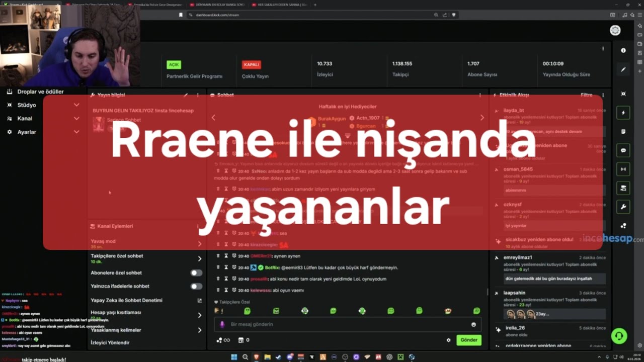Click the Windows Start button
The image size is (644, 362).
234,357
